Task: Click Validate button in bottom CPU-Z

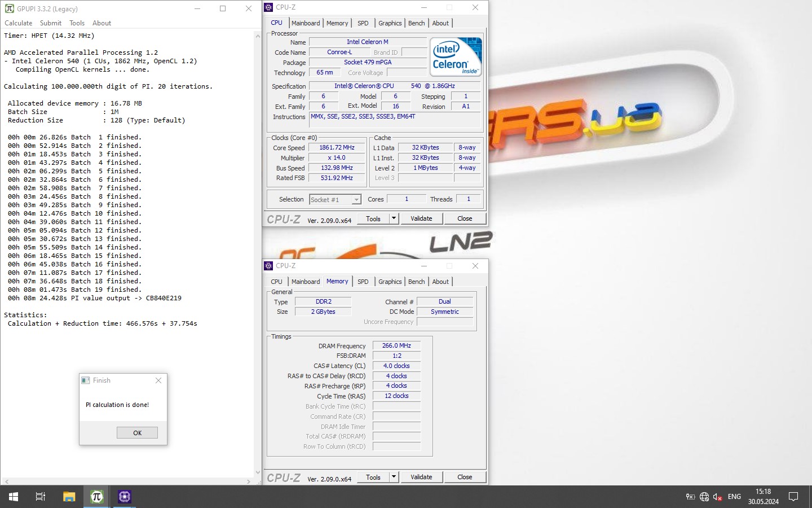Action: pyautogui.click(x=421, y=477)
